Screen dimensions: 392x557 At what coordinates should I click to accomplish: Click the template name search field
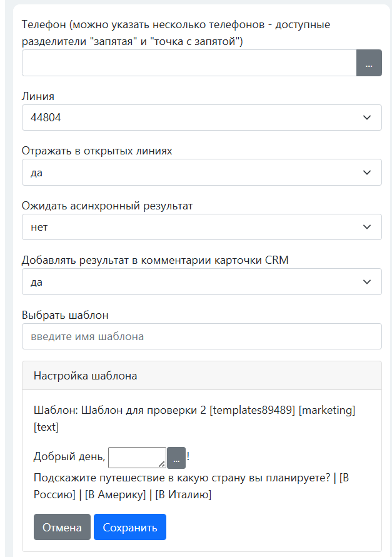coord(201,336)
